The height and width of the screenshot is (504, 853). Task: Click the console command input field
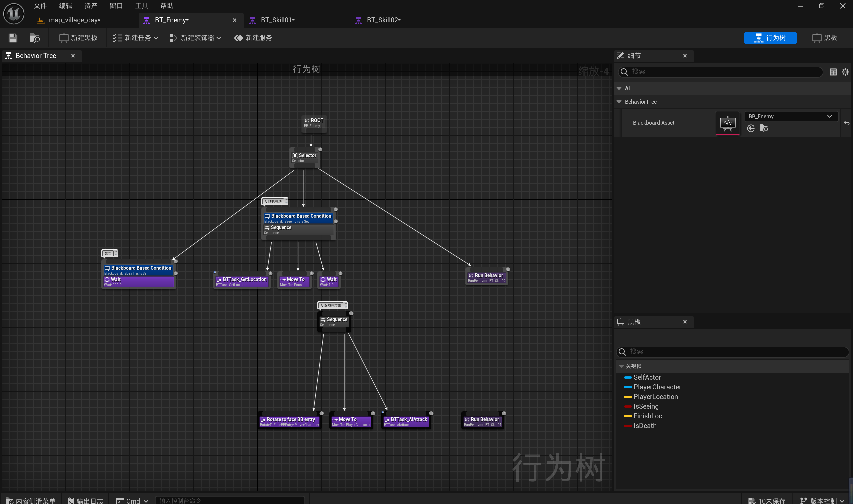coord(230,500)
